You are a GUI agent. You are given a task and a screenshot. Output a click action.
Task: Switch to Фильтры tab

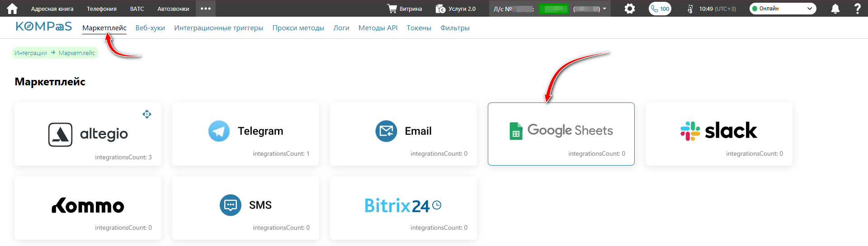(x=455, y=28)
